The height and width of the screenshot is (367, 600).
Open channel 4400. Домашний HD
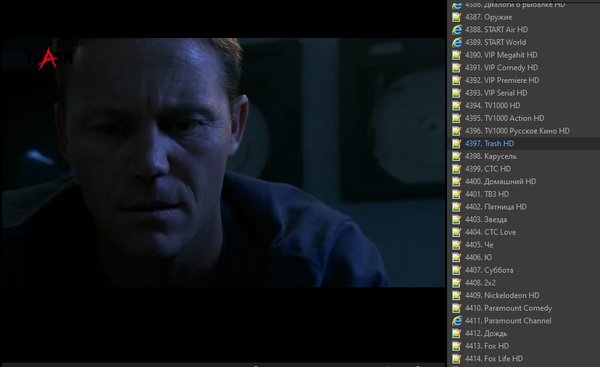(x=501, y=181)
